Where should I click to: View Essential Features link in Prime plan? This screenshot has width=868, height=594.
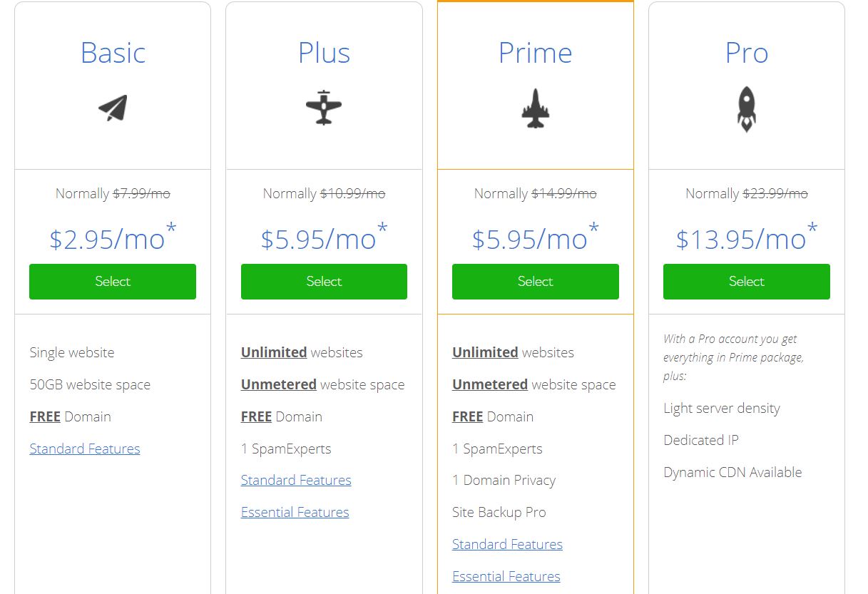506,576
